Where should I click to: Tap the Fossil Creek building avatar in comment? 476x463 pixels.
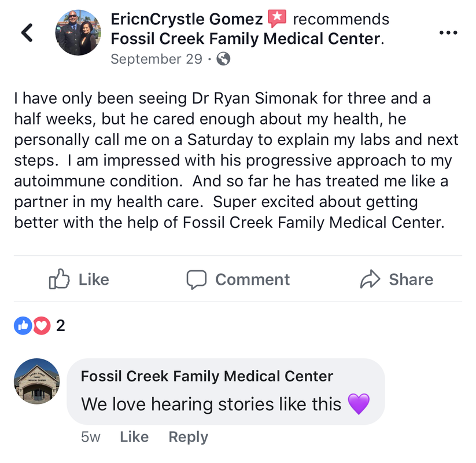pos(36,381)
